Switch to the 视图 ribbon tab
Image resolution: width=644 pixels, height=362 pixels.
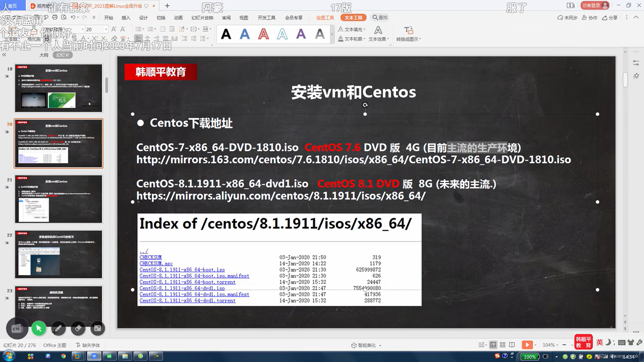(x=244, y=17)
